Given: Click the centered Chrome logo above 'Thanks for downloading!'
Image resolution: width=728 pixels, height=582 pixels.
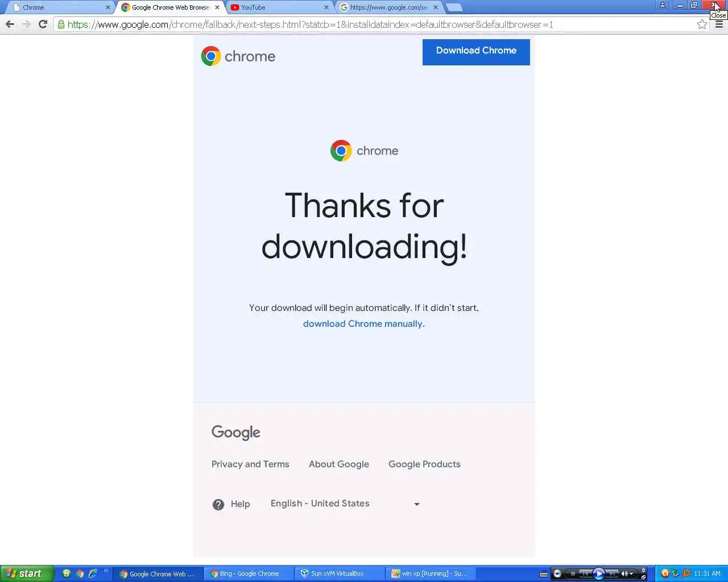Looking at the screenshot, I should point(364,151).
